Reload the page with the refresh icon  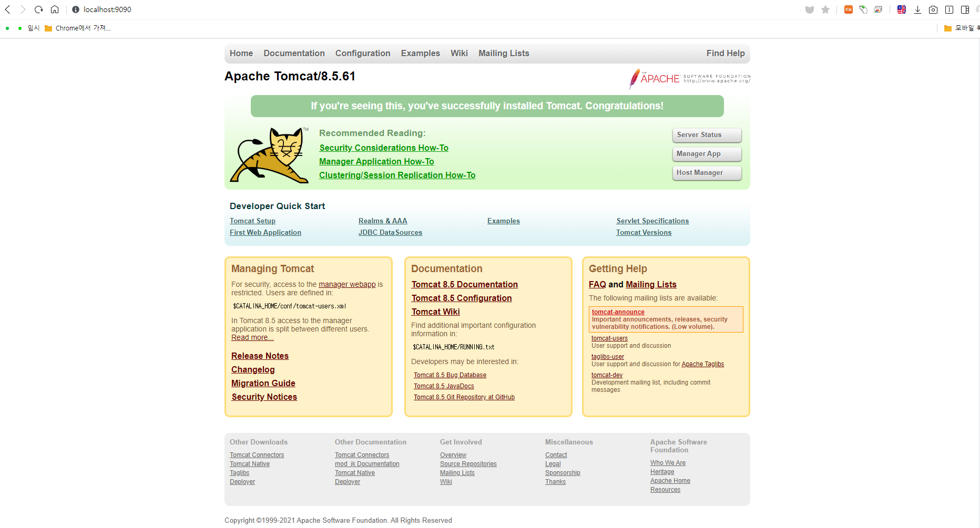pyautogui.click(x=39, y=9)
